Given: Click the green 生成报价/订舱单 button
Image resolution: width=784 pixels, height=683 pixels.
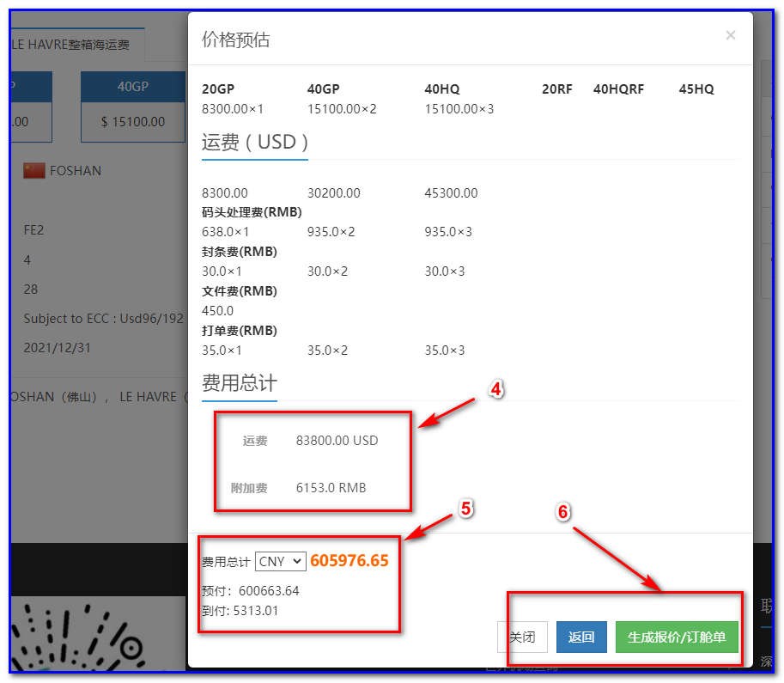Looking at the screenshot, I should 678,637.
